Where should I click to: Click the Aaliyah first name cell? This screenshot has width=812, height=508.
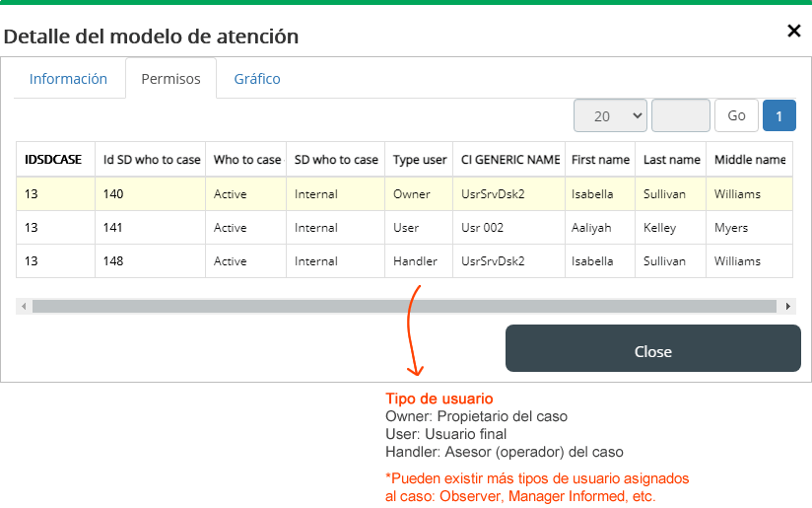[x=600, y=228]
